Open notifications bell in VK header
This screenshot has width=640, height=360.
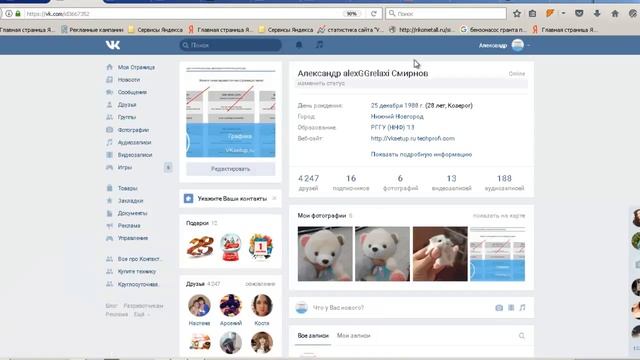[x=299, y=45]
